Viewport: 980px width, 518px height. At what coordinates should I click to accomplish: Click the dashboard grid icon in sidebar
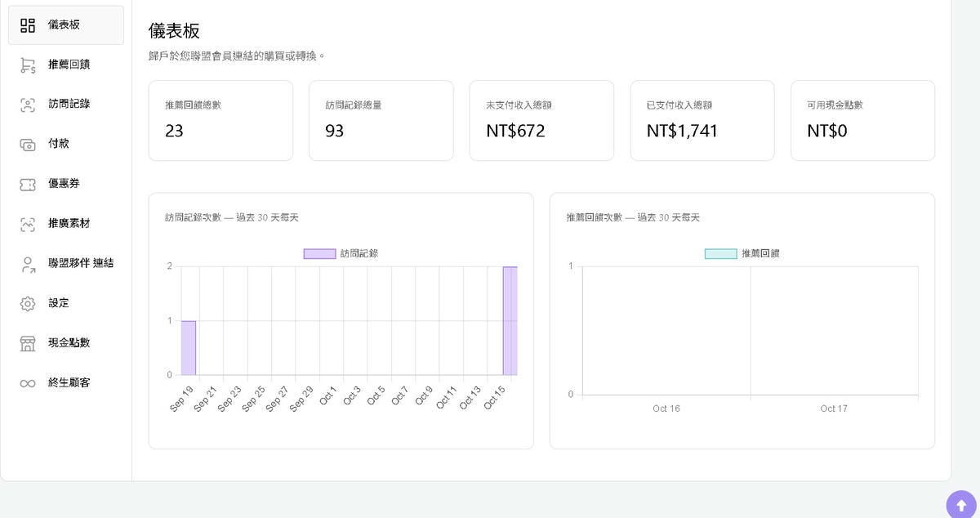28,25
